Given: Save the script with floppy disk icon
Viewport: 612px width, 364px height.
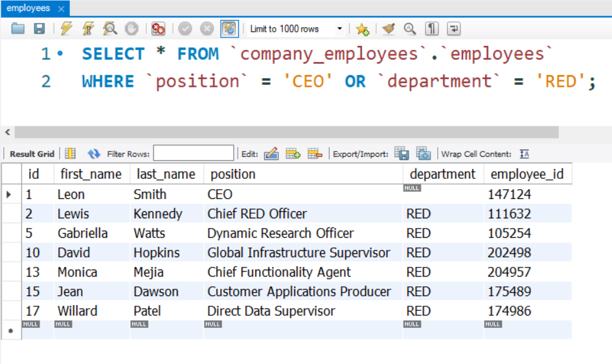Looking at the screenshot, I should (x=39, y=29).
